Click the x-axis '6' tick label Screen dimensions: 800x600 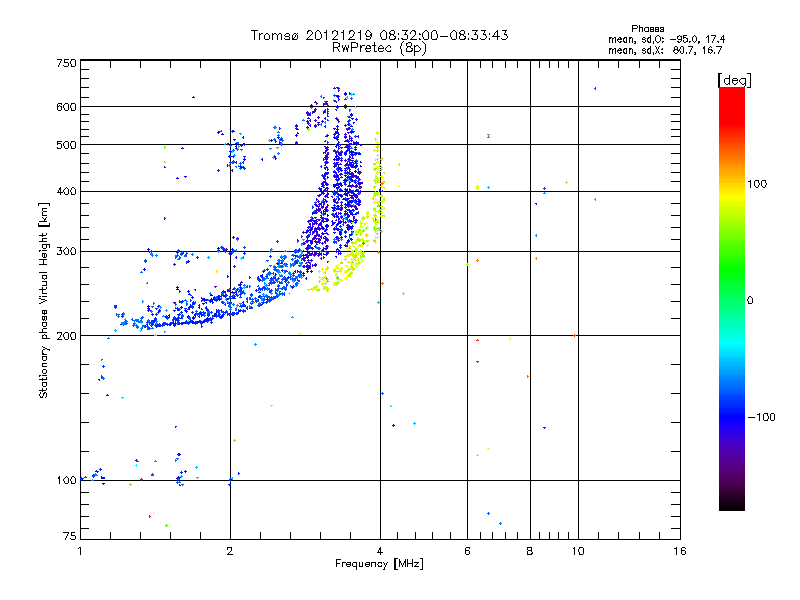coord(467,551)
